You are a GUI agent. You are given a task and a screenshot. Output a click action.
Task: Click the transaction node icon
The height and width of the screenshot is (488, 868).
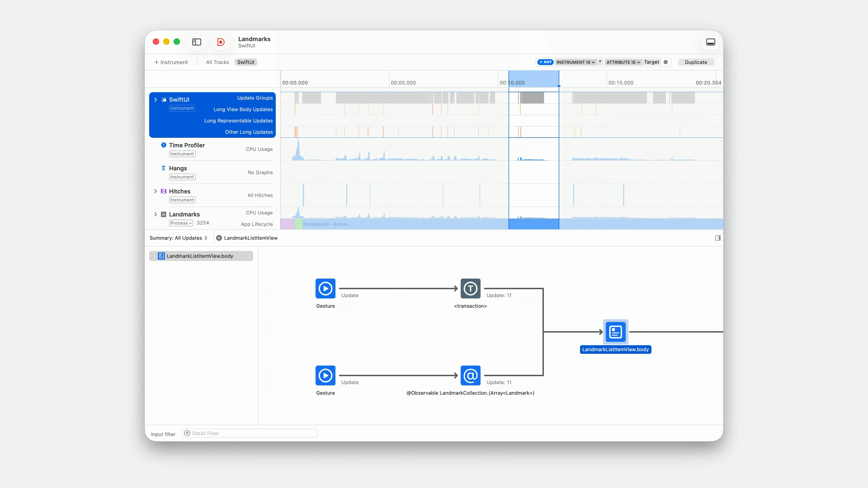click(x=470, y=288)
